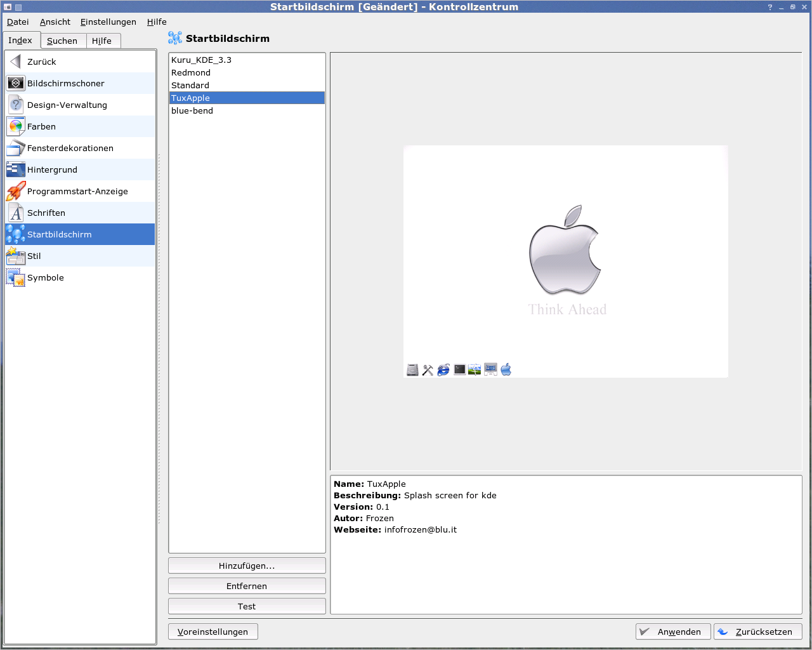Select Redmond splash theme
The width and height of the screenshot is (812, 650).
[247, 72]
